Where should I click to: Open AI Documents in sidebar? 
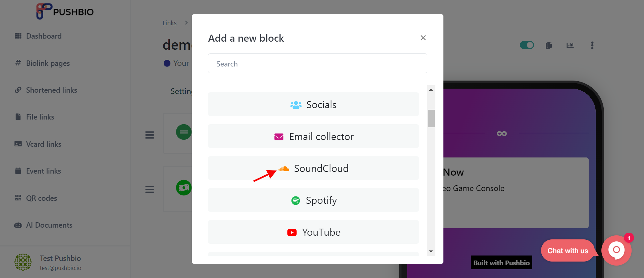[43, 225]
